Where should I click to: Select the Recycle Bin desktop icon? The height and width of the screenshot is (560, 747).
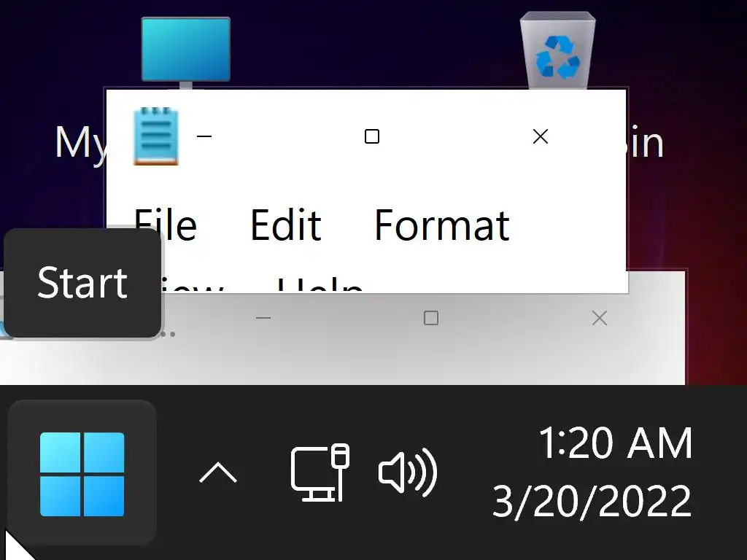[x=557, y=50]
